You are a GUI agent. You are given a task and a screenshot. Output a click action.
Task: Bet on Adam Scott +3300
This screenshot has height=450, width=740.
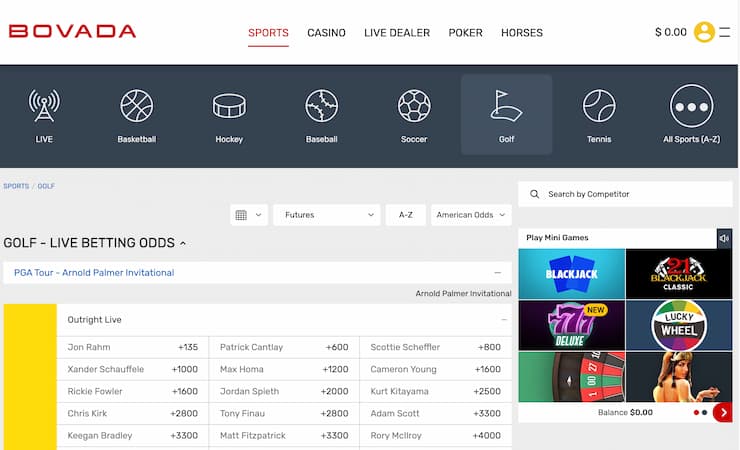click(436, 414)
